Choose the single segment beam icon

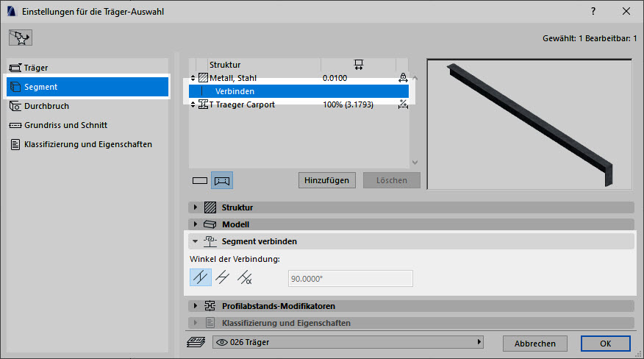tap(200, 180)
